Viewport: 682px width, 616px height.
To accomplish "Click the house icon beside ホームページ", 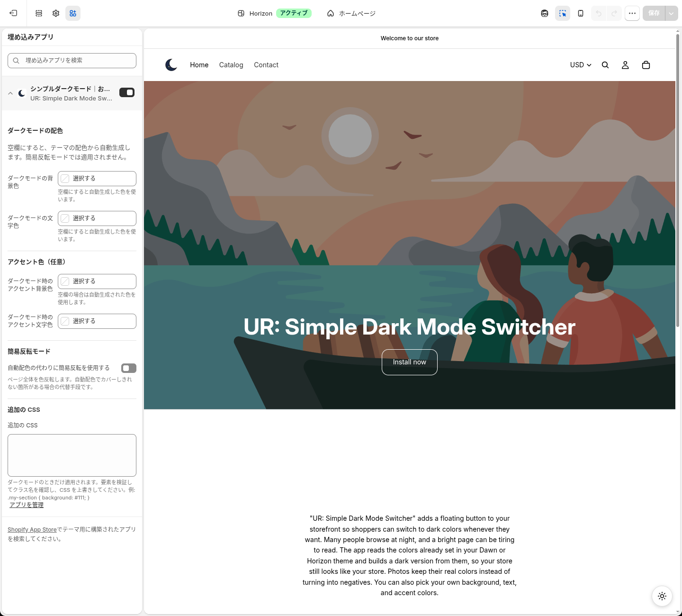I will 331,13.
